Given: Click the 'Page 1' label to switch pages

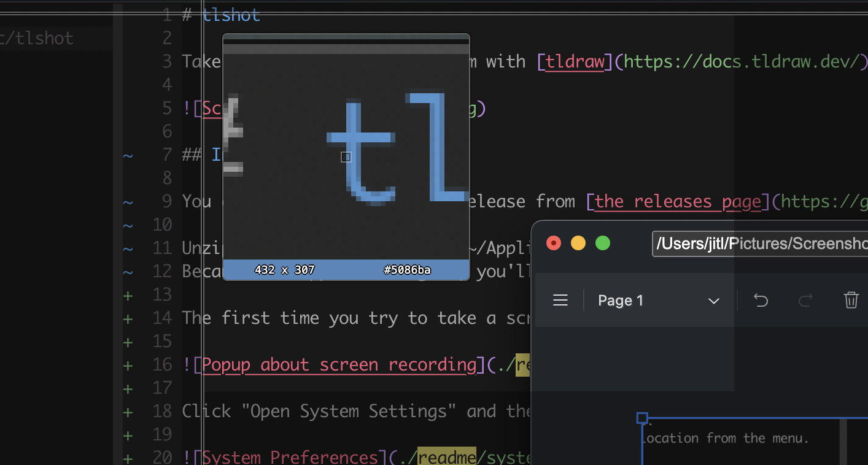Looking at the screenshot, I should click(x=620, y=300).
